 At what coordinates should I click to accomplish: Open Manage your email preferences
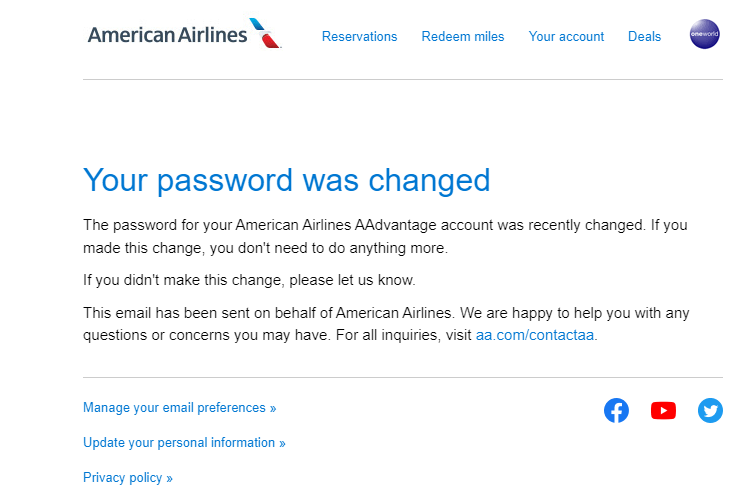tap(179, 408)
